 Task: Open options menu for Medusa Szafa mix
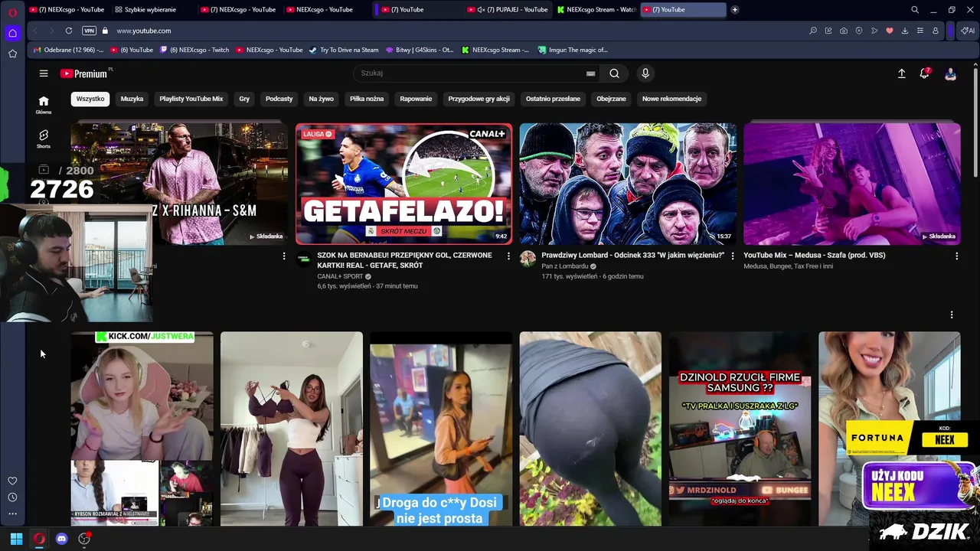956,256
